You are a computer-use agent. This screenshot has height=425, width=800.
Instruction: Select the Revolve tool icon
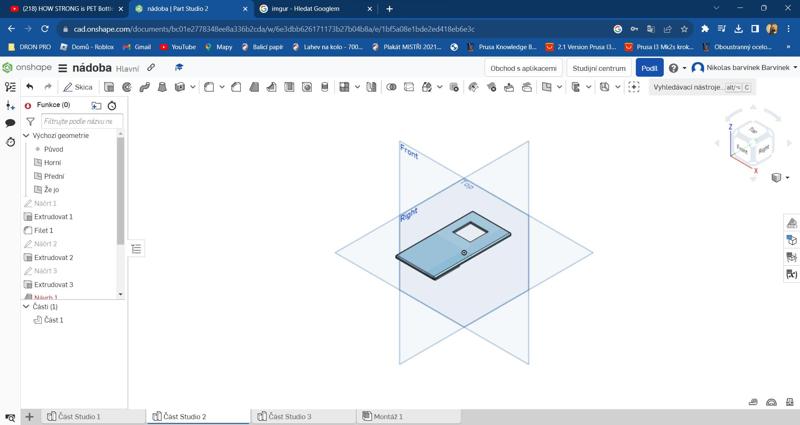point(127,87)
